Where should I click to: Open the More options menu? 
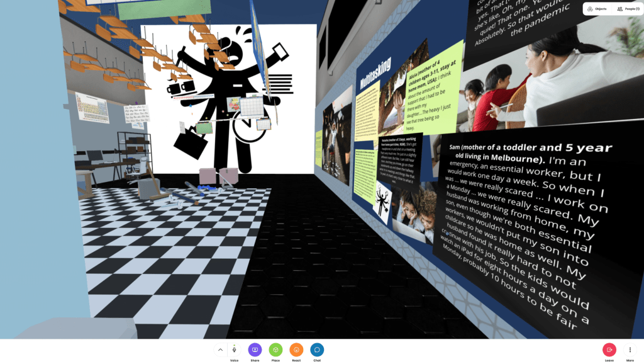[630, 350]
